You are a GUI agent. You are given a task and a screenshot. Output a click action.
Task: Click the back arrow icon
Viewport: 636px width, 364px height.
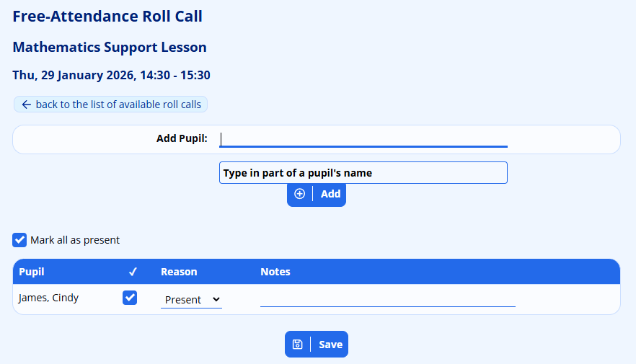pos(27,105)
